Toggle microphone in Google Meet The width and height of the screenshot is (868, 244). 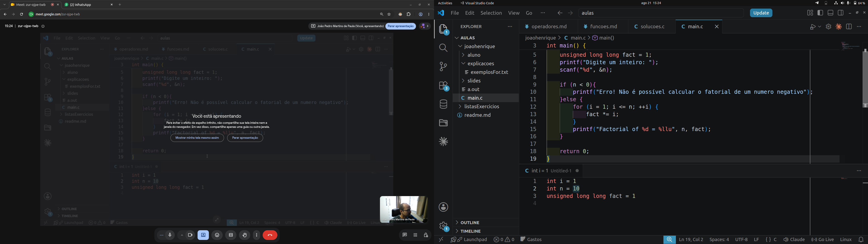pyautogui.click(x=170, y=235)
